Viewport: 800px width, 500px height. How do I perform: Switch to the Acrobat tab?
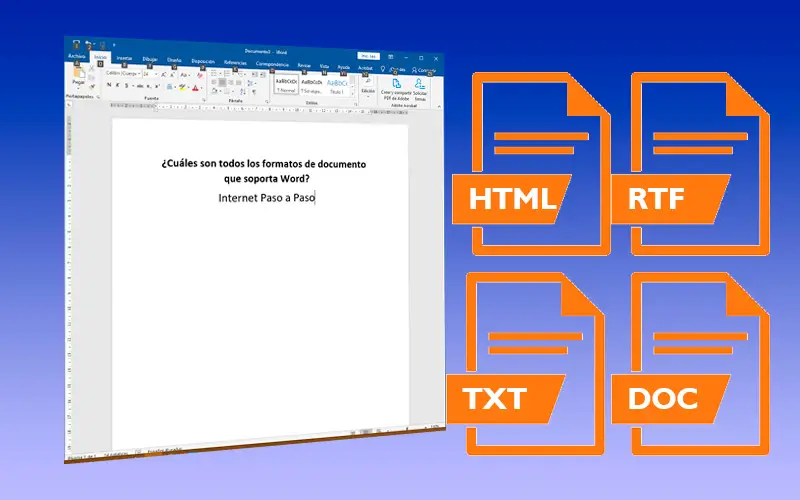[x=365, y=68]
